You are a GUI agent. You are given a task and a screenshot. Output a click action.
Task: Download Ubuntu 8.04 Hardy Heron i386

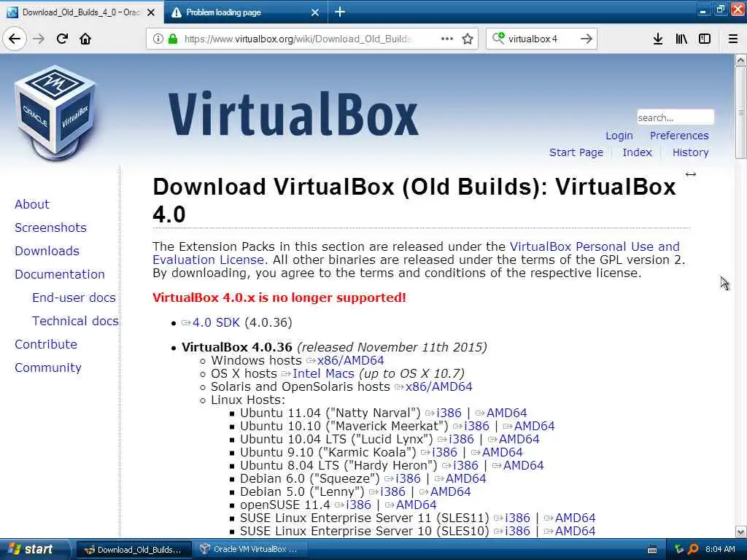tap(465, 465)
